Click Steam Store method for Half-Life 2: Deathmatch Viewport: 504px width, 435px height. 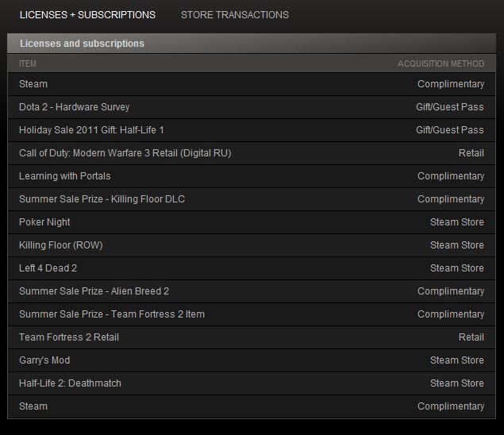456,383
